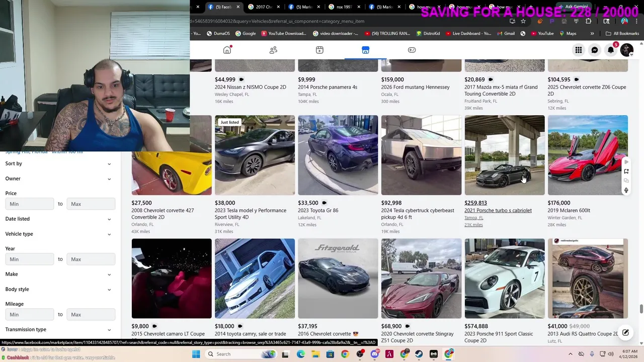Open Maps bookmark

[x=567, y=34]
